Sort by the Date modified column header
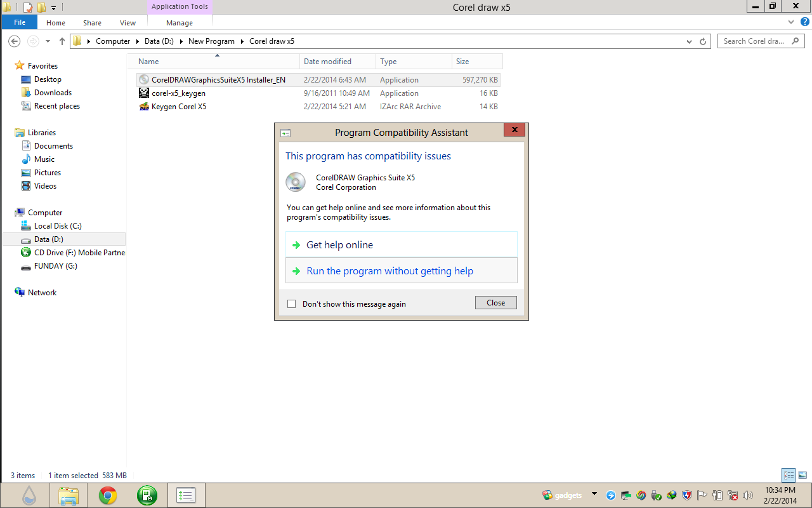 pyautogui.click(x=337, y=62)
